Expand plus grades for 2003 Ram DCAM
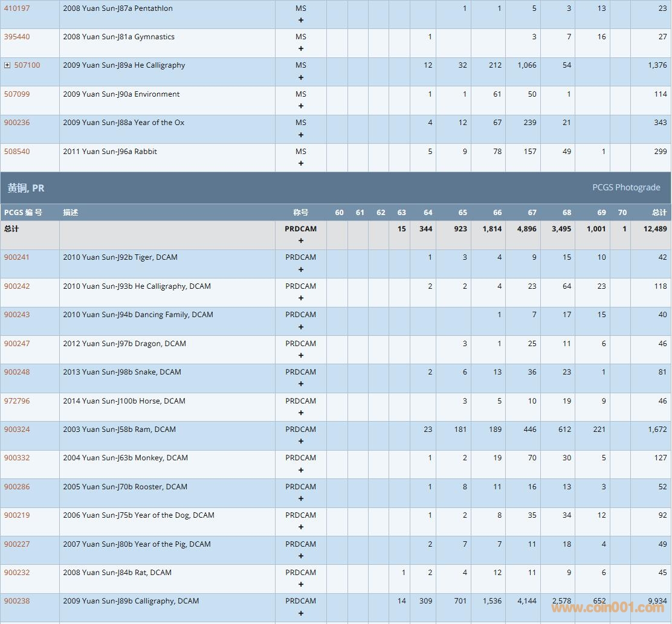Screen dimensions: 672x624 [x=301, y=441]
